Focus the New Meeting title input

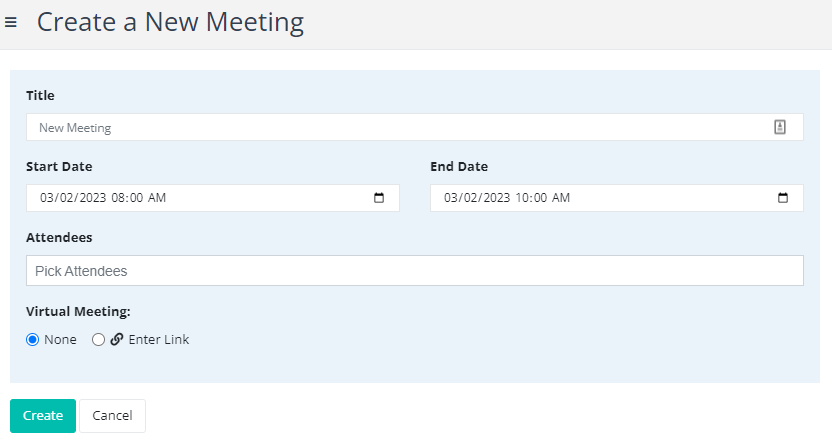point(415,127)
